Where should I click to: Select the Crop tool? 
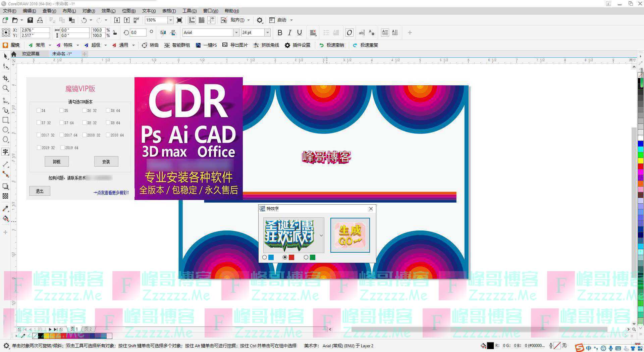5,78
